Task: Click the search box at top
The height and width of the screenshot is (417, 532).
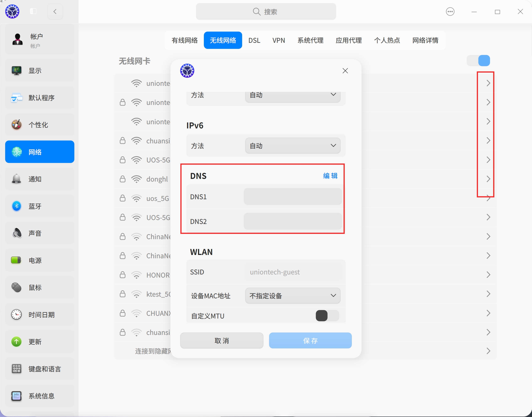Action: tap(266, 11)
